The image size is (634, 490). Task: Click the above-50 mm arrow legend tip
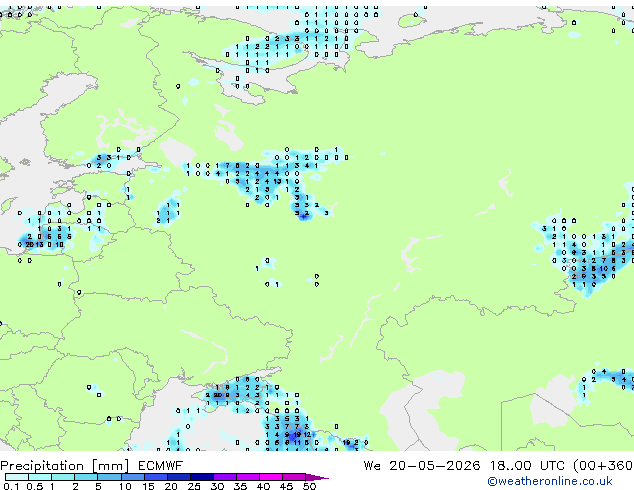tap(317, 477)
